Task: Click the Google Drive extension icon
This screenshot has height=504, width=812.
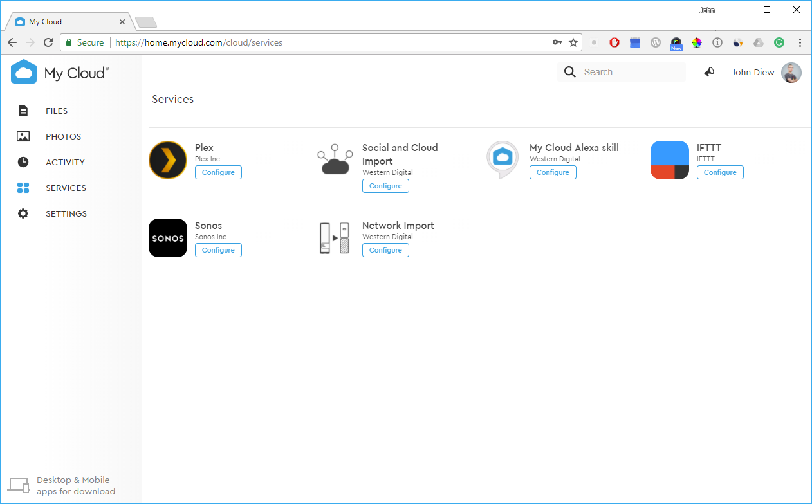Action: 759,42
